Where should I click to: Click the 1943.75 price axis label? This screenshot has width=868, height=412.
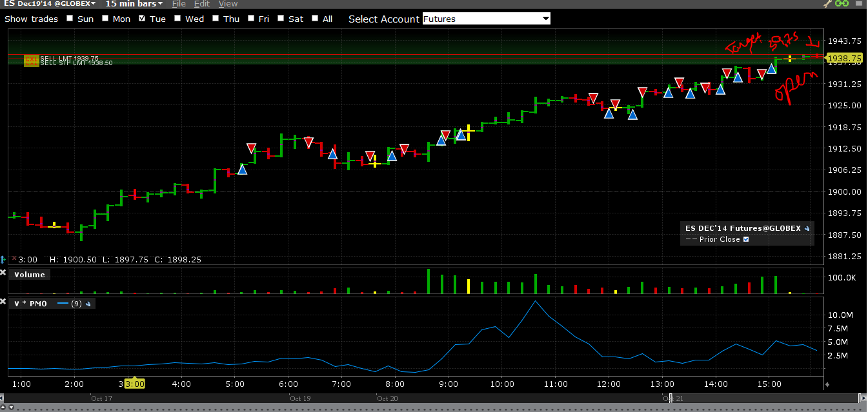pyautogui.click(x=846, y=41)
